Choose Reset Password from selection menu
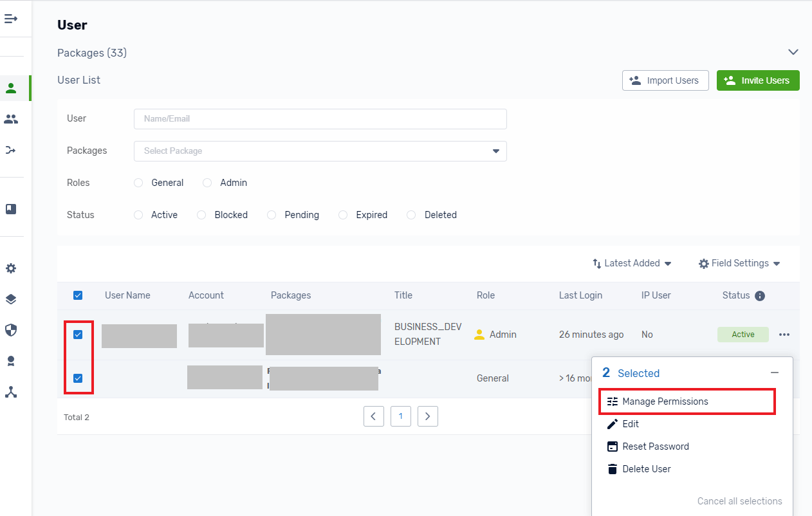The height and width of the screenshot is (516, 812). click(x=655, y=447)
